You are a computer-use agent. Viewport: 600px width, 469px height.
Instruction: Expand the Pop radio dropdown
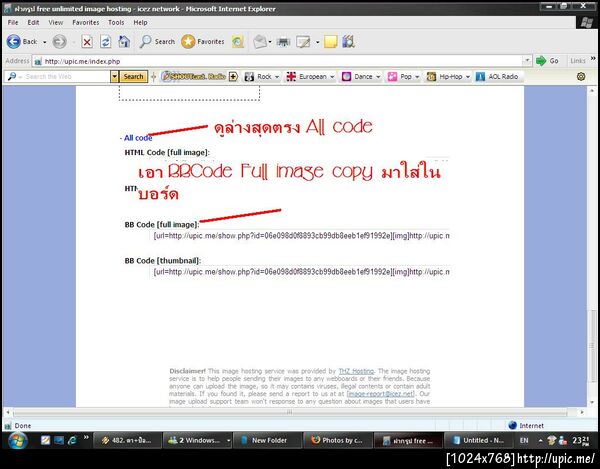point(417,77)
